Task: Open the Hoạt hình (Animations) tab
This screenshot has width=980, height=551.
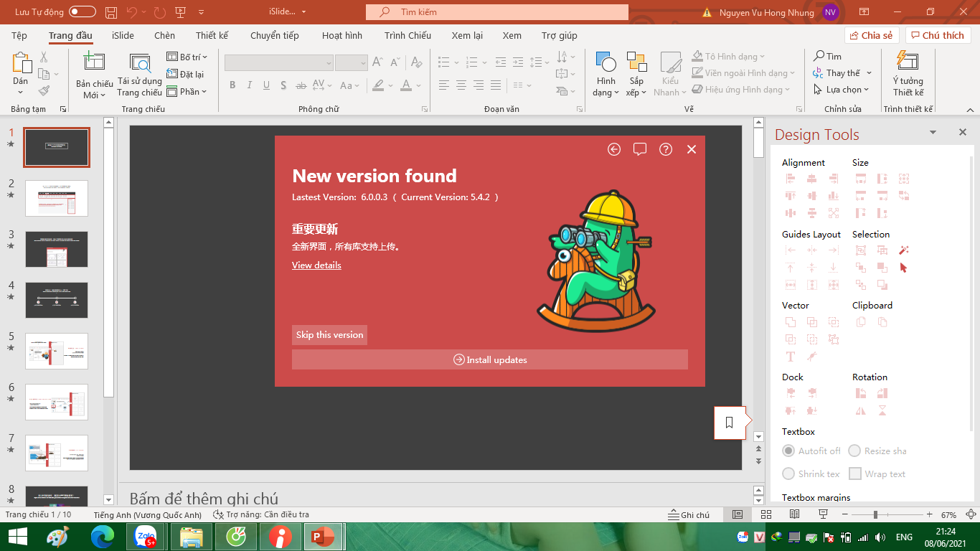Action: click(x=342, y=35)
